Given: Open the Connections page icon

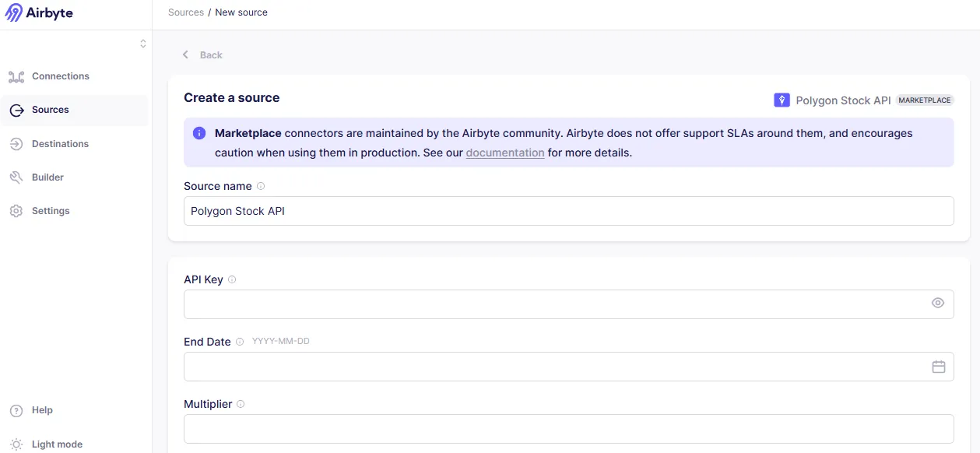Looking at the screenshot, I should (x=16, y=76).
